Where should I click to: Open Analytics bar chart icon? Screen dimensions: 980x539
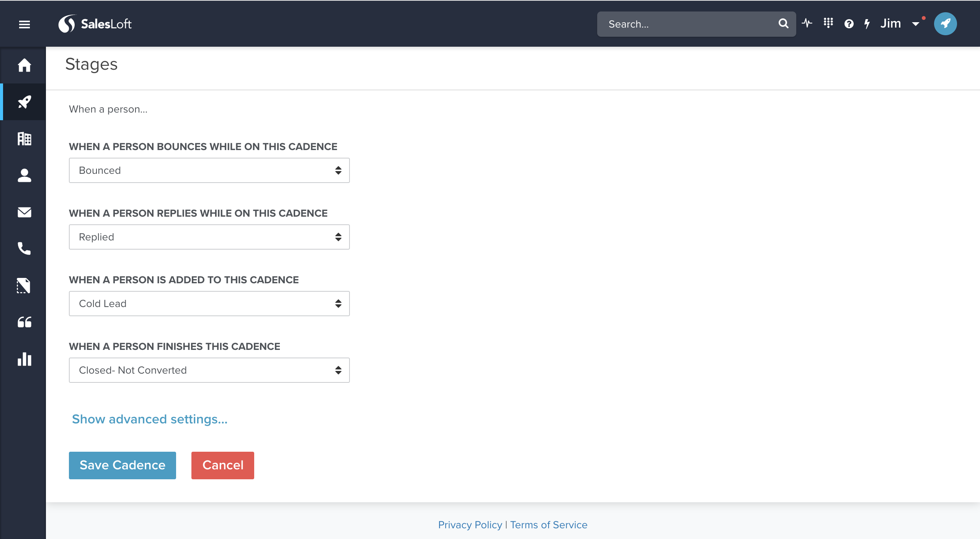coord(24,359)
